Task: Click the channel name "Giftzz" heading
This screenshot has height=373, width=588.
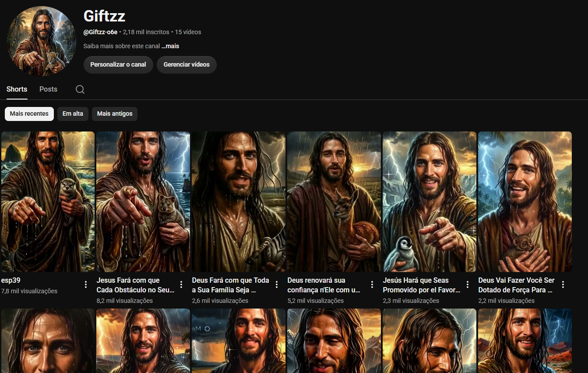Action: pos(104,16)
